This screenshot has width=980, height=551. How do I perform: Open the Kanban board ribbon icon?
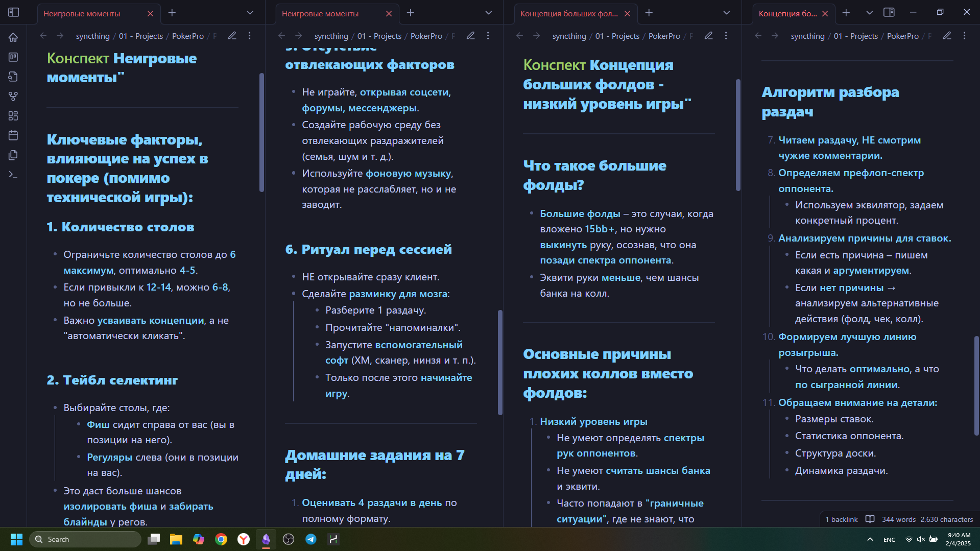(13, 57)
